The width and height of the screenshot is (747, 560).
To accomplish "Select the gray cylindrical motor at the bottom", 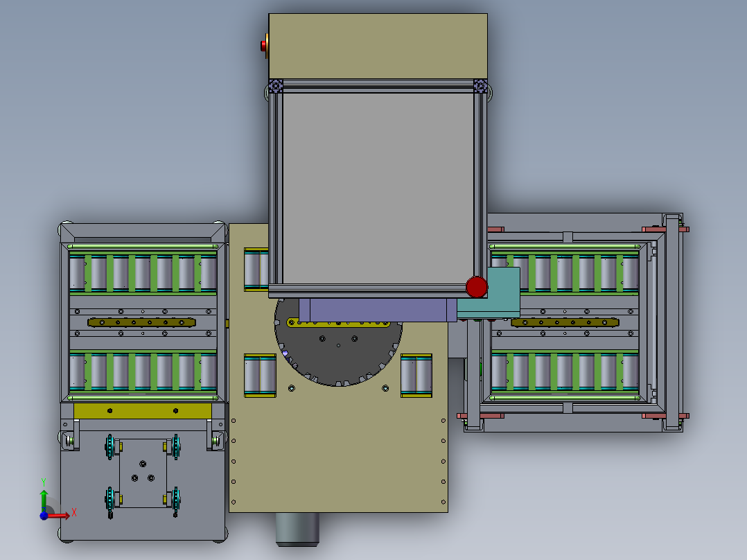I will [297, 529].
